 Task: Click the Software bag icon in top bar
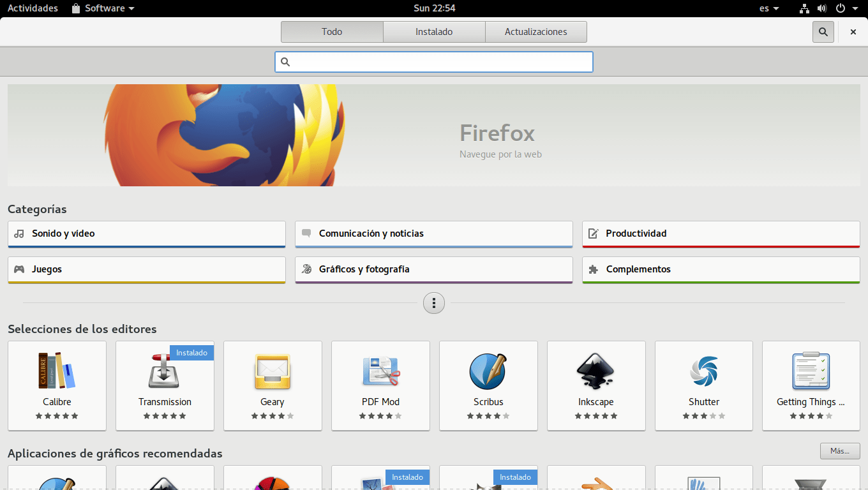click(x=76, y=8)
